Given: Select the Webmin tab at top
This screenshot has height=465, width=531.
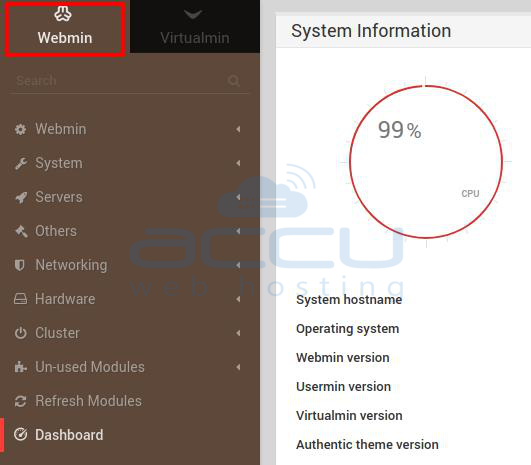Looking at the screenshot, I should tap(65, 26).
